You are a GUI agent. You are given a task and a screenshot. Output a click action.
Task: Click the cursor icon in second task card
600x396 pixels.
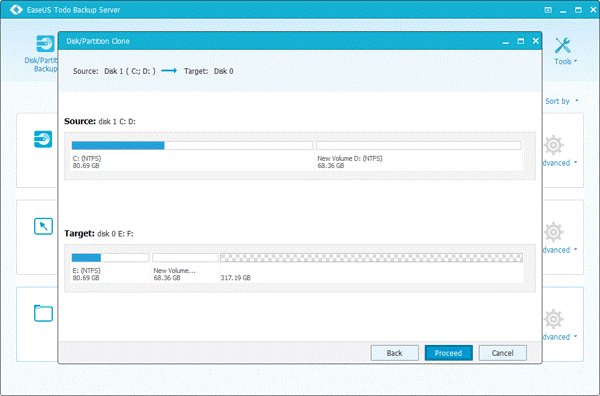click(x=43, y=226)
